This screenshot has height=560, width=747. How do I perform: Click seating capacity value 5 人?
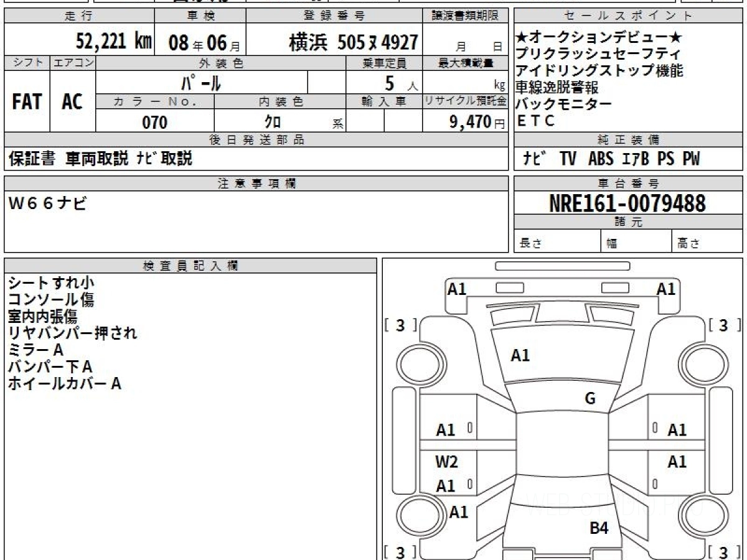[x=401, y=83]
